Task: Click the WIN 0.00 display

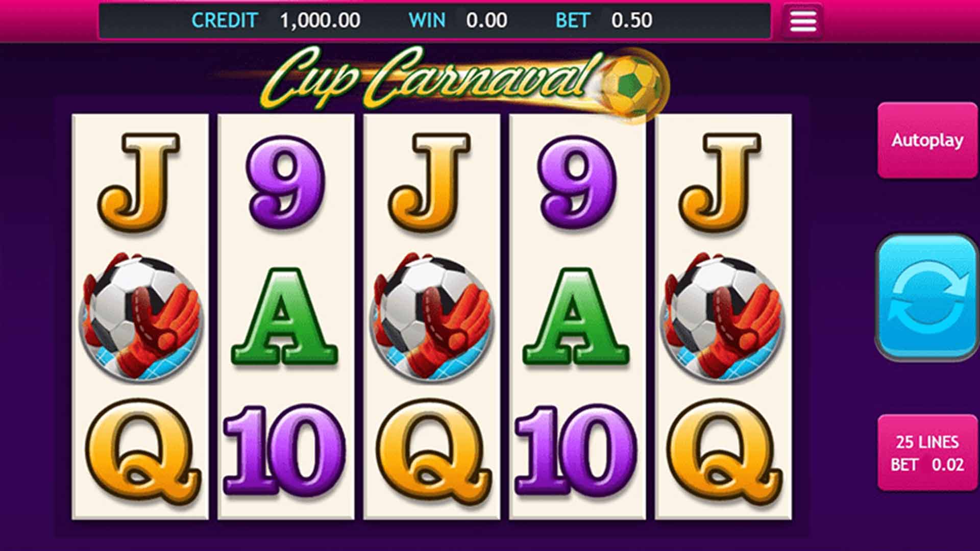Action: pyautogui.click(x=458, y=20)
